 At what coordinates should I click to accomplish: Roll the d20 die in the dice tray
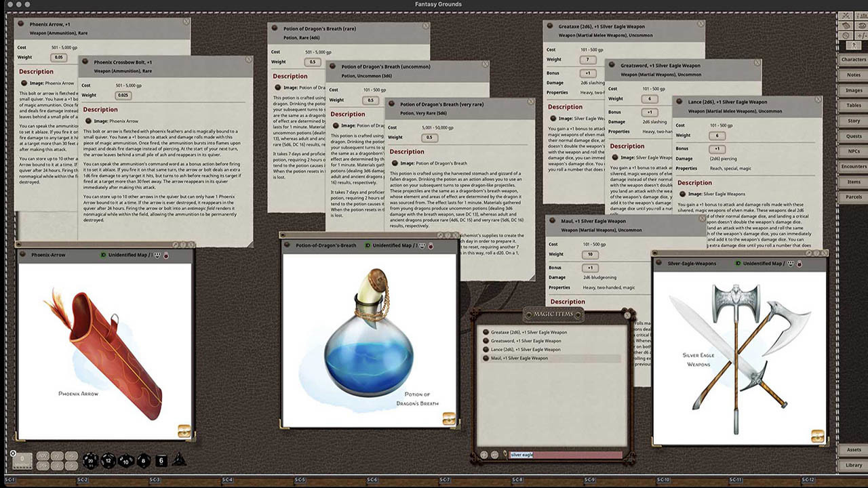(x=91, y=461)
